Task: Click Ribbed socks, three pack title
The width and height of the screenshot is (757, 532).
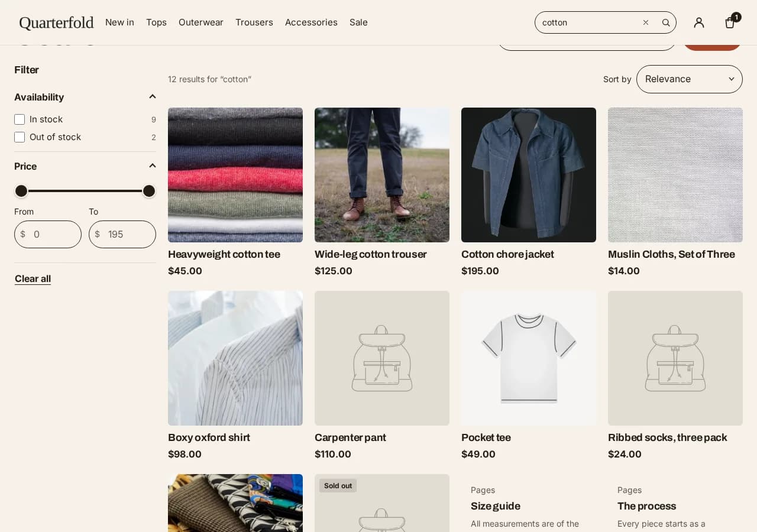Action: click(x=668, y=437)
